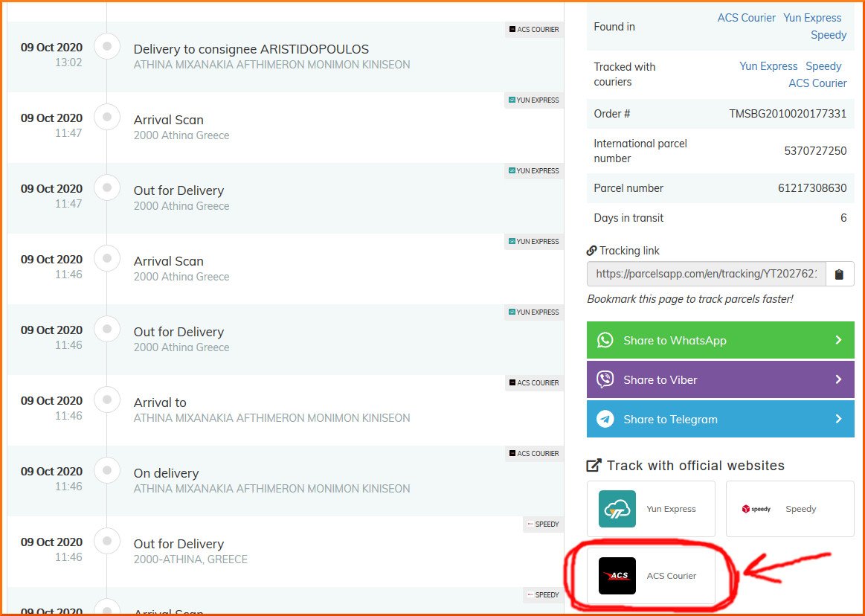Screen dimensions: 865x616
Task: Click the '2000-ATHINA, GREECE' location text
Action: coord(190,559)
